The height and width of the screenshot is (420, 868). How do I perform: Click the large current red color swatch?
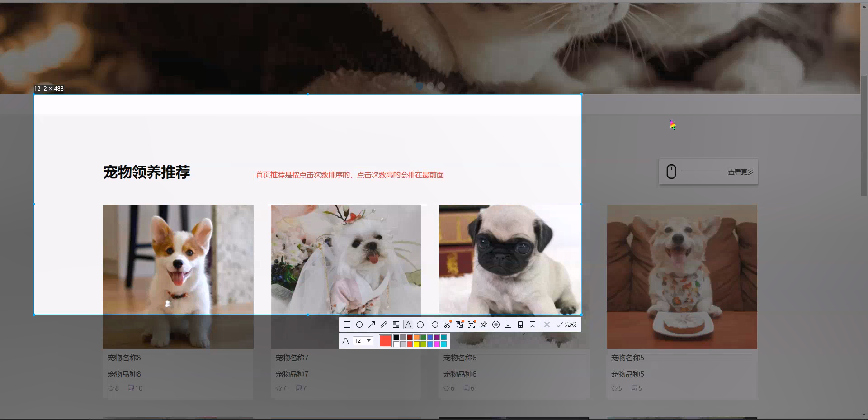click(385, 341)
